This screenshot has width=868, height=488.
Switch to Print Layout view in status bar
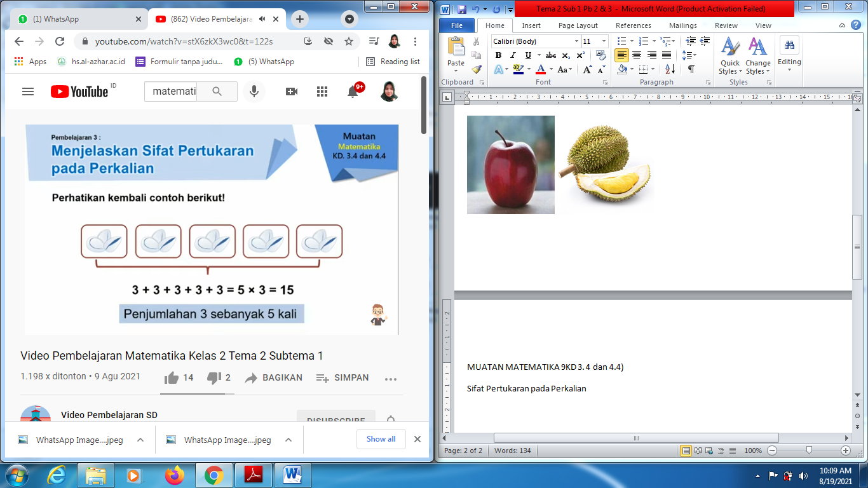686,451
